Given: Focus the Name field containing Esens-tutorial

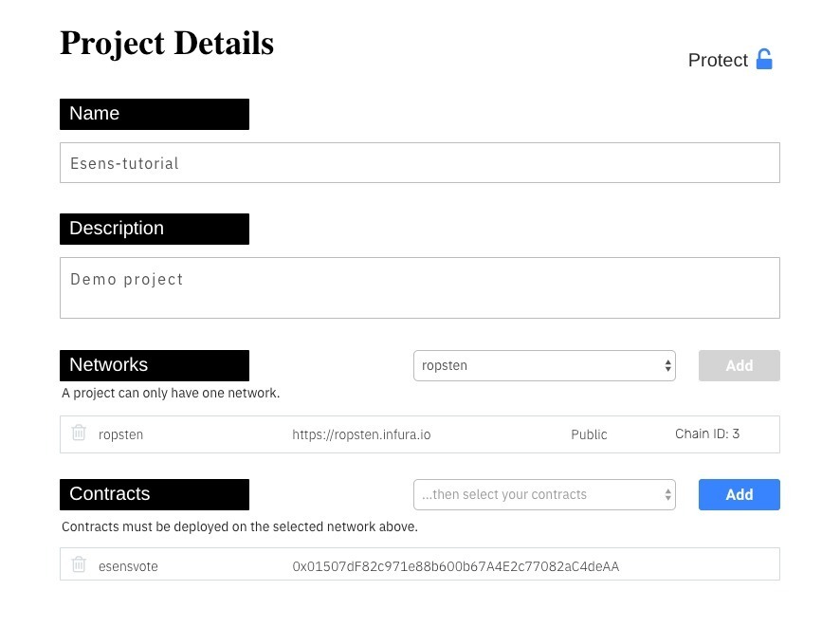Looking at the screenshot, I should pyautogui.click(x=419, y=162).
